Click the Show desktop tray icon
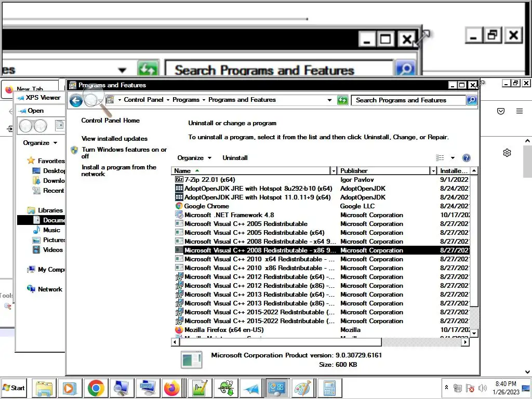The width and height of the screenshot is (532, 399). pyautogui.click(x=526, y=388)
